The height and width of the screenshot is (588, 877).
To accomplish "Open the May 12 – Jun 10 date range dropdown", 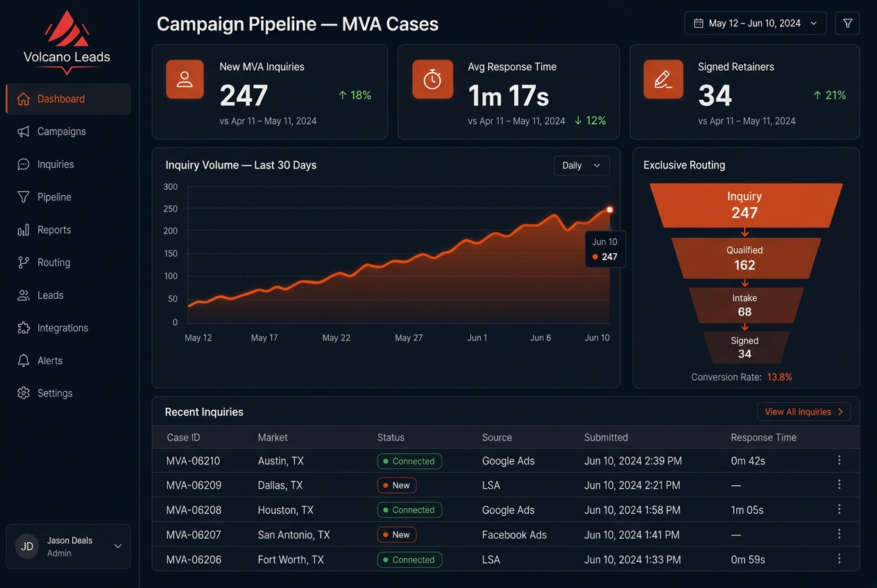I will coord(756,23).
